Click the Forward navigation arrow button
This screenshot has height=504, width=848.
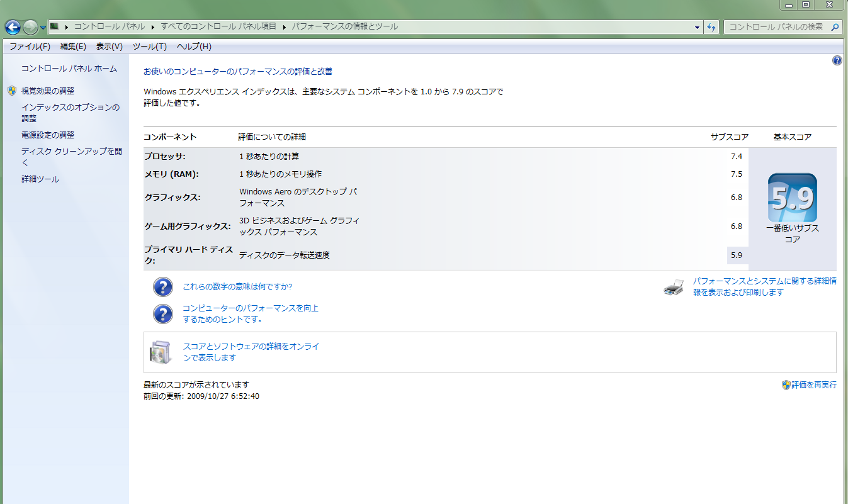click(x=30, y=27)
